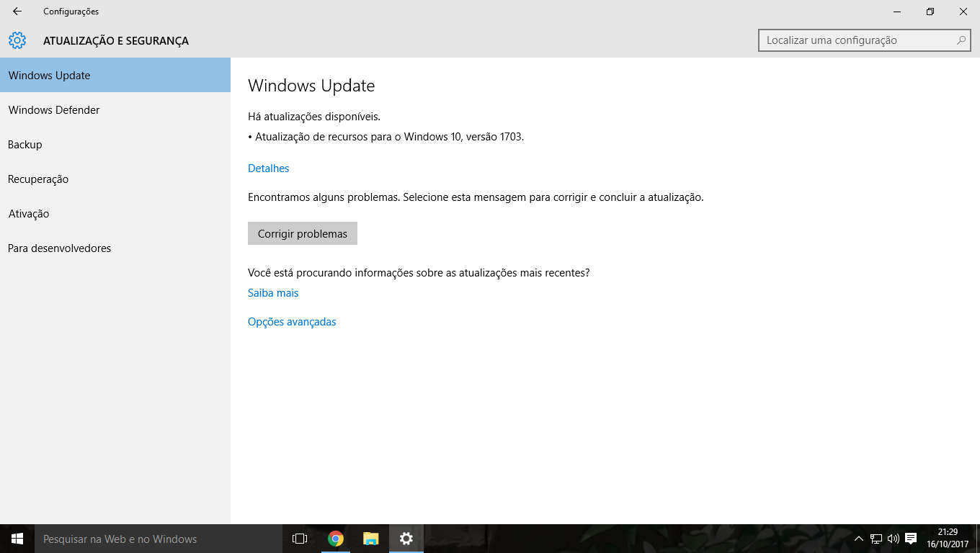Screen dimensions: 980x553
Task: Restore down the Configurações window
Action: [930, 12]
